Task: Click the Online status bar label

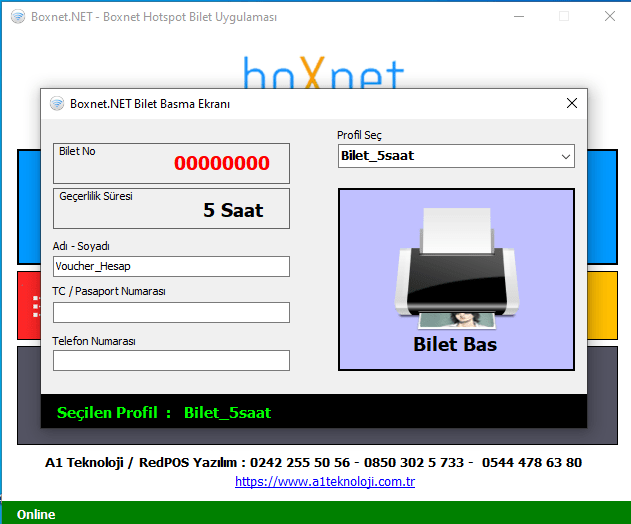Action: [36, 514]
